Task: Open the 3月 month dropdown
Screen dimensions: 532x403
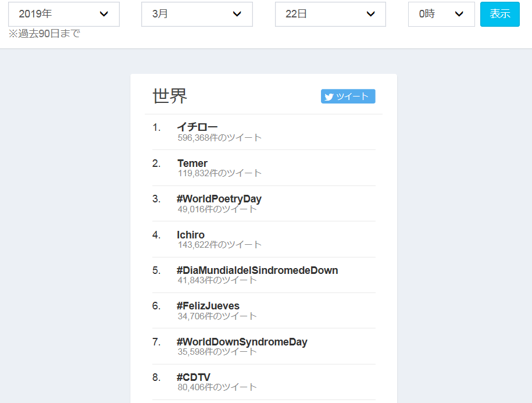Action: [x=197, y=14]
